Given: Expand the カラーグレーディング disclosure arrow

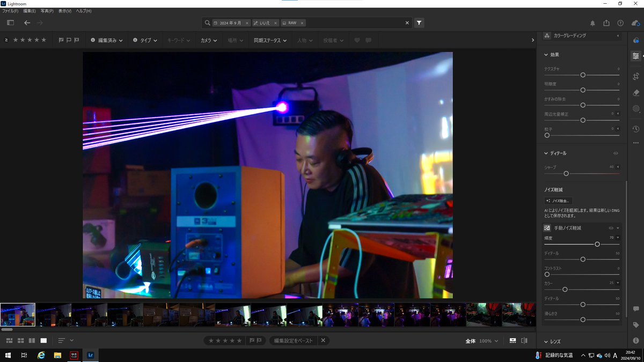Looking at the screenshot, I should (x=617, y=35).
